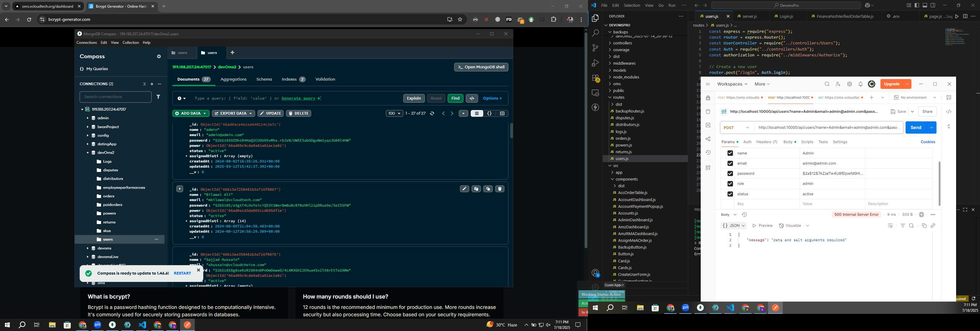The image size is (980, 331).
Task: Clone the Bilawal Ali document
Action: point(488,189)
